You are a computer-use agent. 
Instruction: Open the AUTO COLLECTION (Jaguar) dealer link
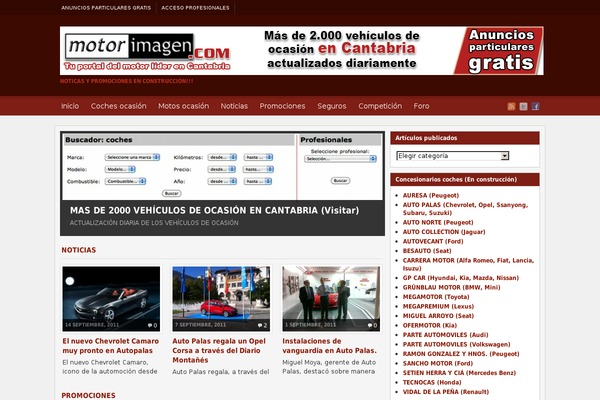coord(444,232)
